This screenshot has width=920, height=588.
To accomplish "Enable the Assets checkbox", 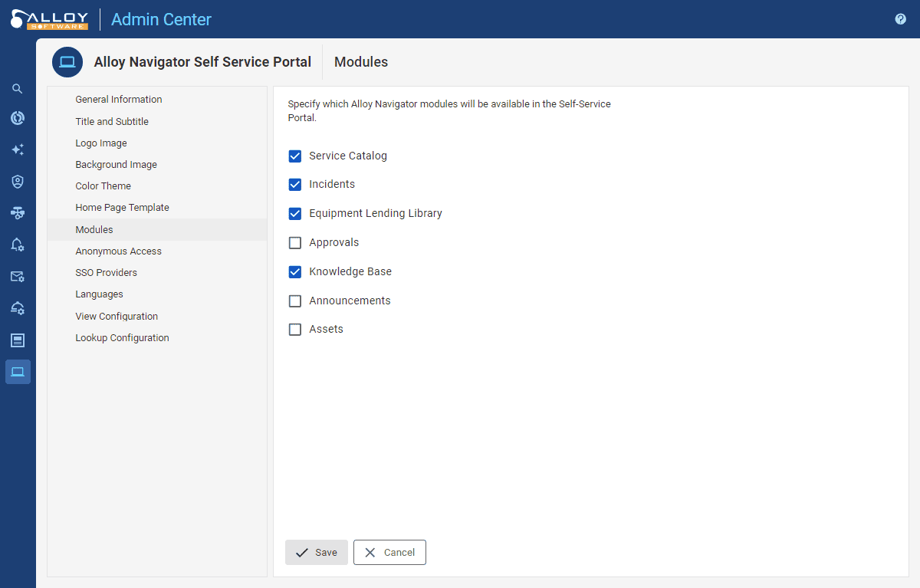I will [295, 330].
